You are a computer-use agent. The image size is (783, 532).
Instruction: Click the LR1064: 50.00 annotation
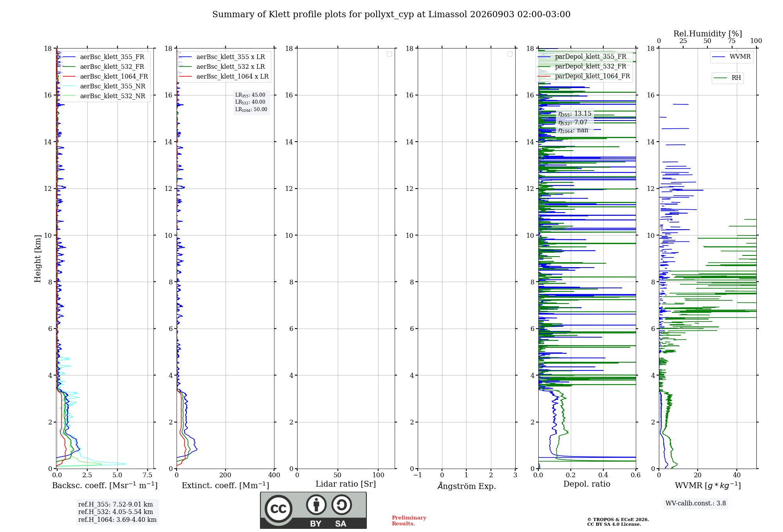tap(251, 110)
